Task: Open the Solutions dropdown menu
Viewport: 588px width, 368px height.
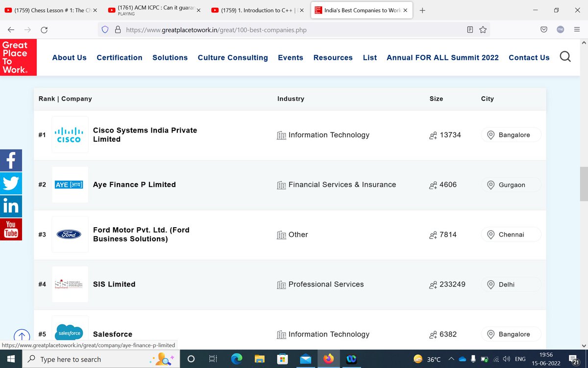Action: click(170, 57)
